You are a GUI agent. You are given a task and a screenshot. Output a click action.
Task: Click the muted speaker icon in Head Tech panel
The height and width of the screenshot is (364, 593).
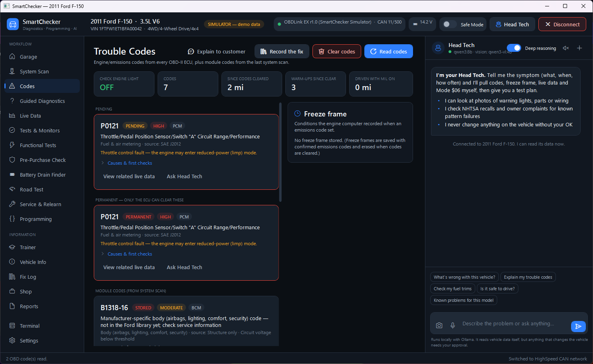coord(566,48)
